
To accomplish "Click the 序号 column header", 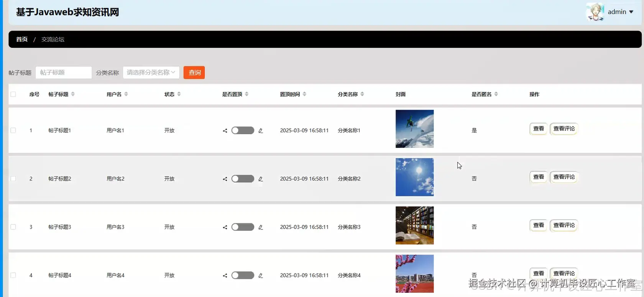I will pos(34,94).
